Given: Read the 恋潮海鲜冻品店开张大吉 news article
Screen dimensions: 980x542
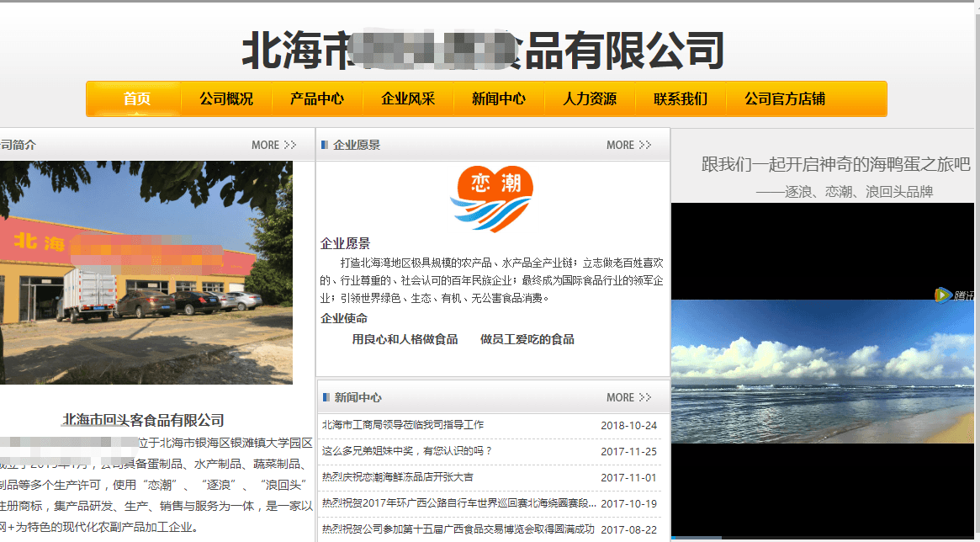Looking at the screenshot, I should pos(397,477).
